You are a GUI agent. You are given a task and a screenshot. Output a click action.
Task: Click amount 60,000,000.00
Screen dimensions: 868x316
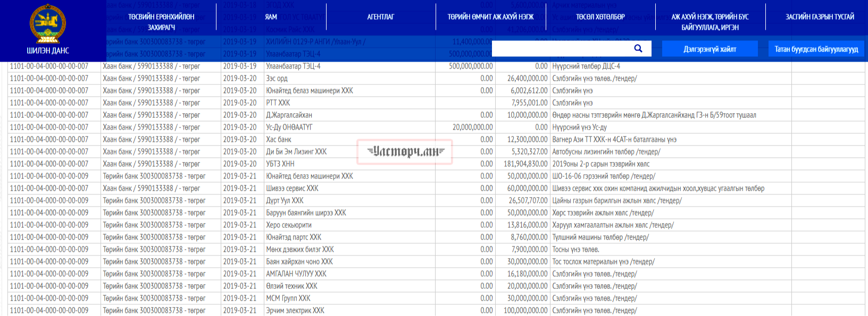click(527, 189)
